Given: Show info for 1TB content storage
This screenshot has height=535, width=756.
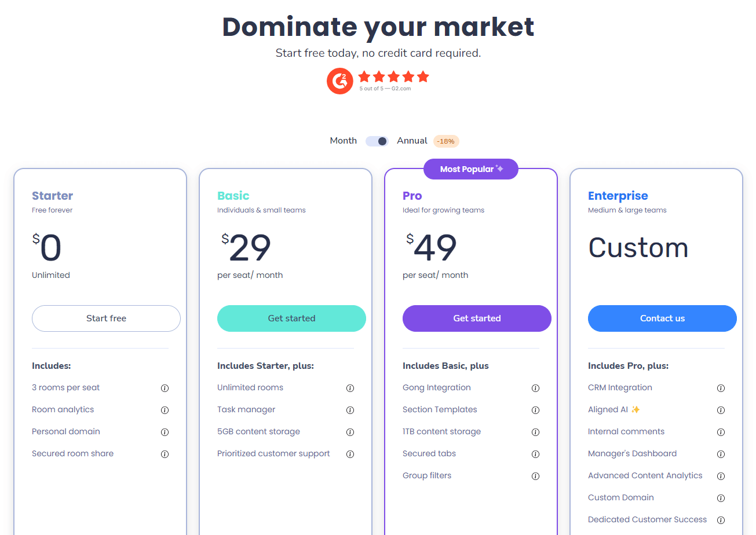Looking at the screenshot, I should [x=535, y=432].
